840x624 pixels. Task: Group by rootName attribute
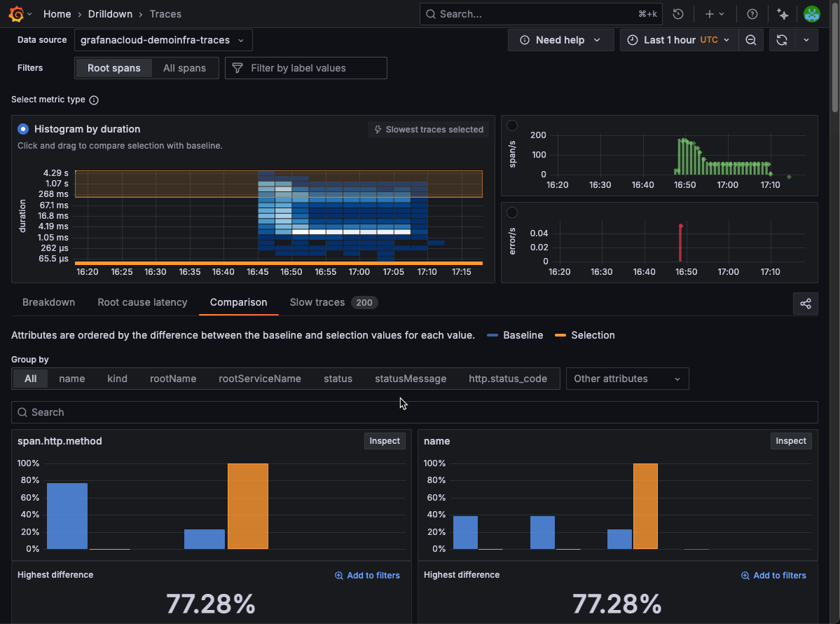[x=173, y=379]
